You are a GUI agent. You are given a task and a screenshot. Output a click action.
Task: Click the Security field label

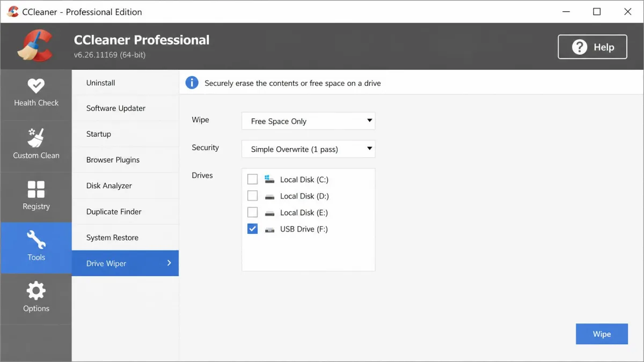coord(205,147)
